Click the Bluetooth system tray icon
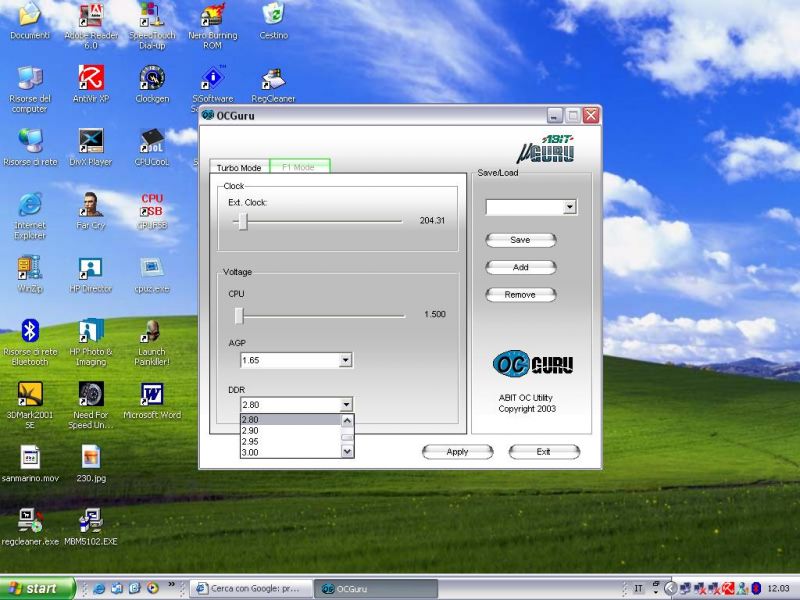Image resolution: width=800 pixels, height=600 pixels. click(x=756, y=588)
